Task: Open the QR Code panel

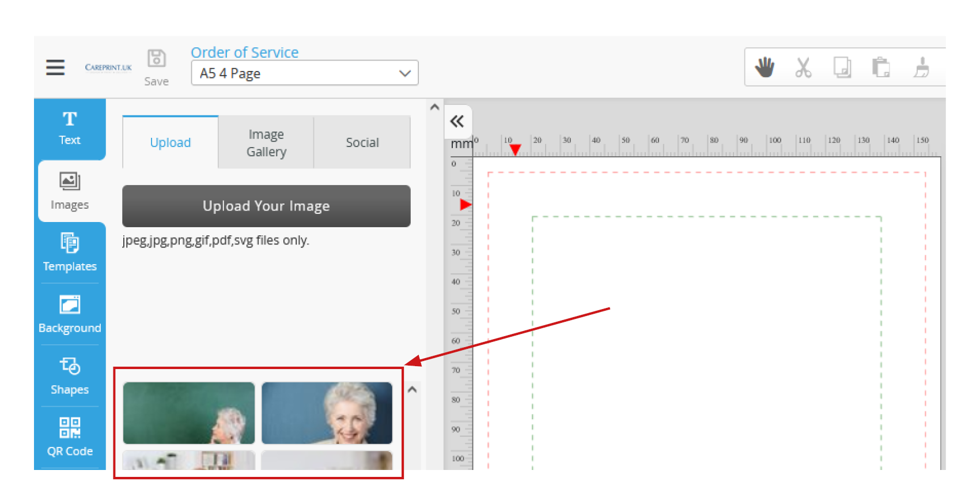Action: [70, 437]
